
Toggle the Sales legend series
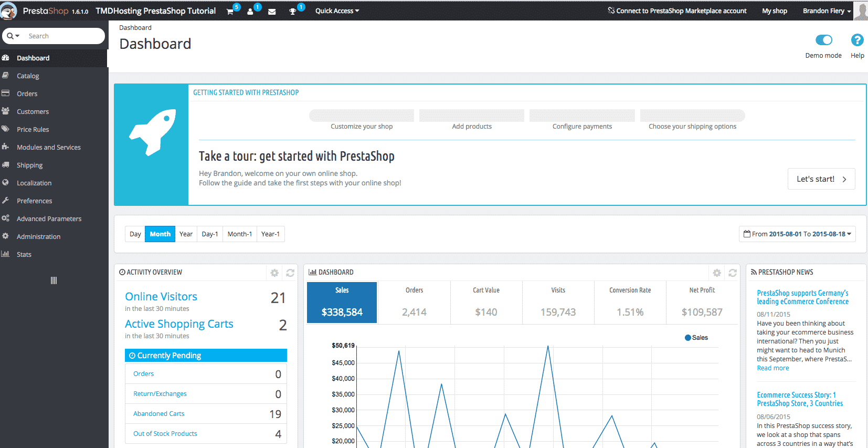pos(696,338)
